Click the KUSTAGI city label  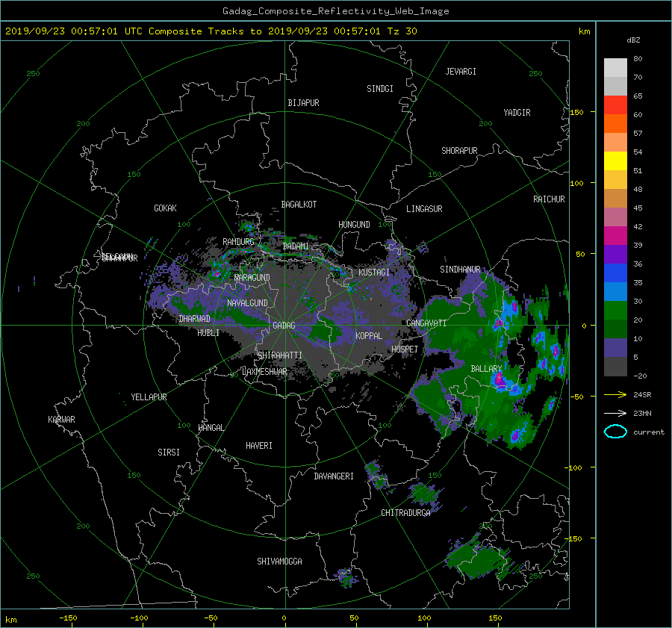coord(374,273)
